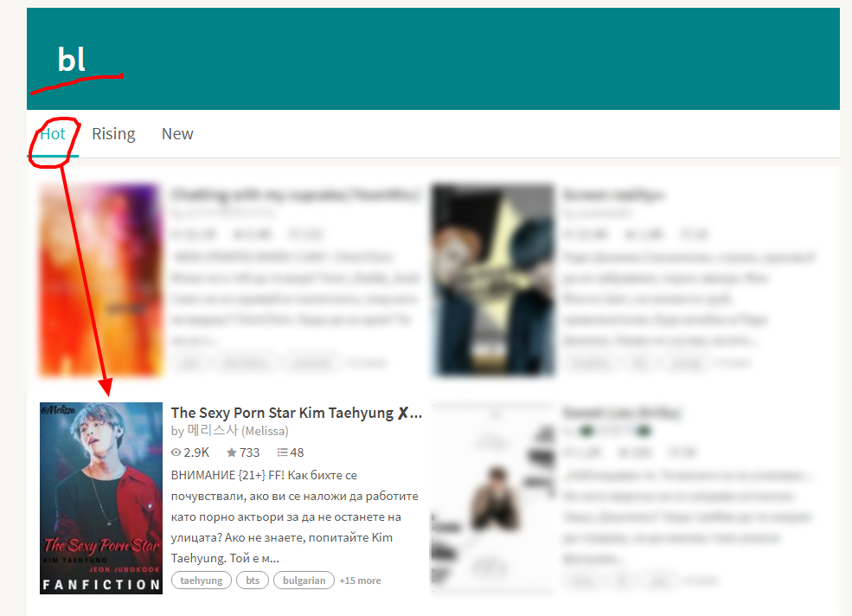The image size is (852, 616).
Task: Select the bts tag
Action: (x=253, y=581)
